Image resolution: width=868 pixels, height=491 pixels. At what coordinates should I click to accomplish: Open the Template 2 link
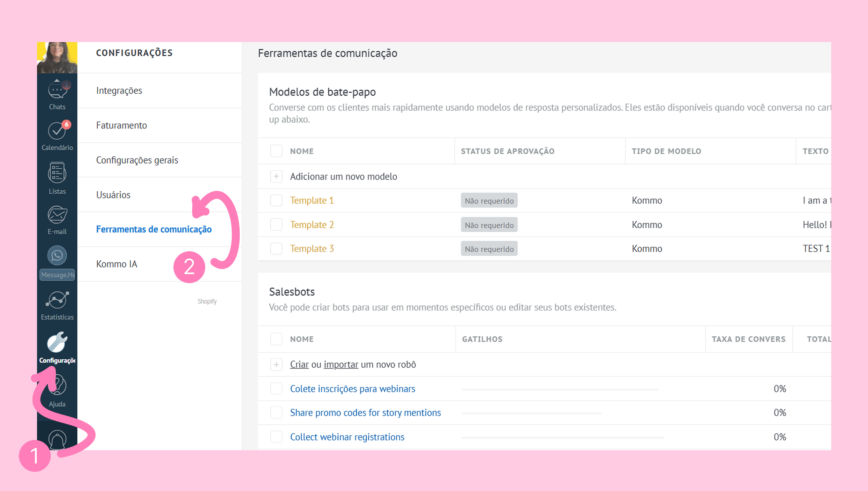pos(312,224)
